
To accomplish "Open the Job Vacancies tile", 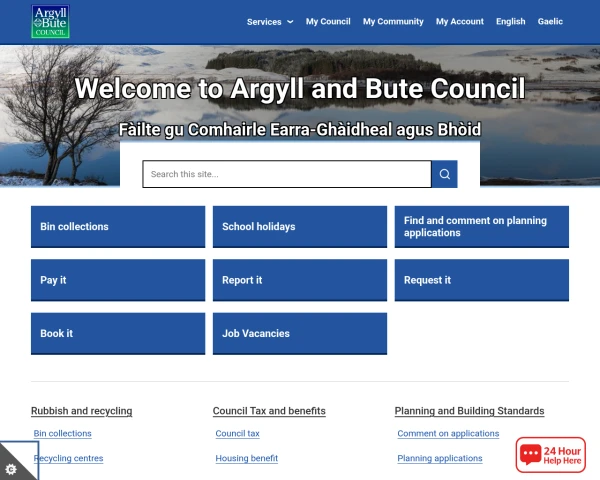I will 300,333.
